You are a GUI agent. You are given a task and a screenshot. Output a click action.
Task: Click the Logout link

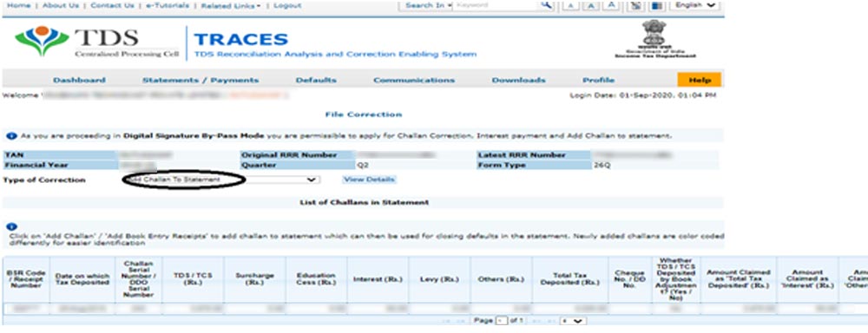pos(287,5)
